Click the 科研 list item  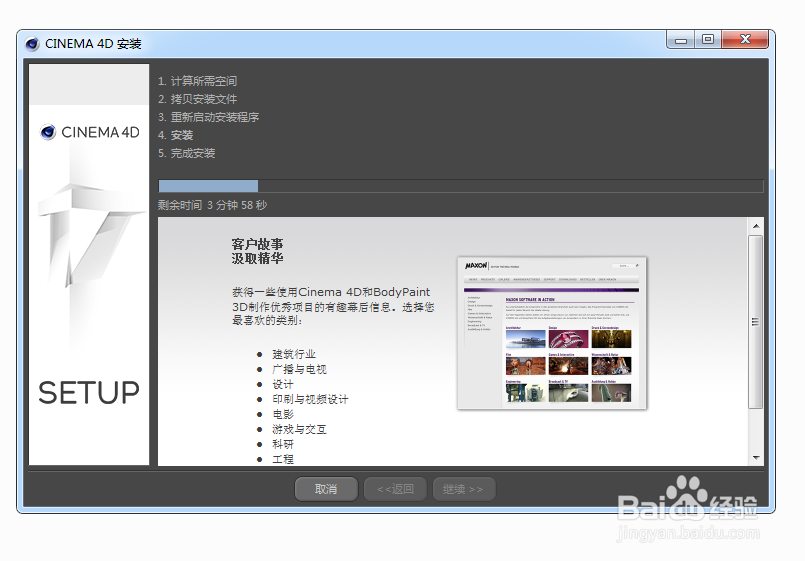(283, 444)
